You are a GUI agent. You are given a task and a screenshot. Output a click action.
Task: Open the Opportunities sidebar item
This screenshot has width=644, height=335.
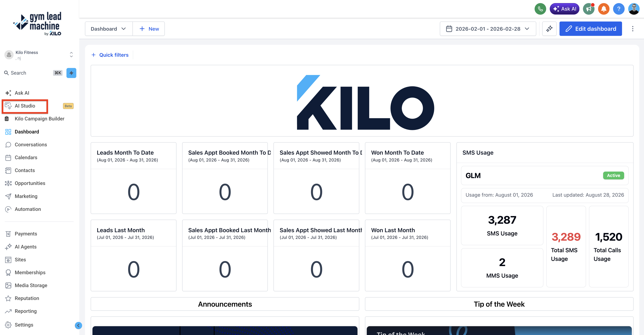[x=30, y=183]
